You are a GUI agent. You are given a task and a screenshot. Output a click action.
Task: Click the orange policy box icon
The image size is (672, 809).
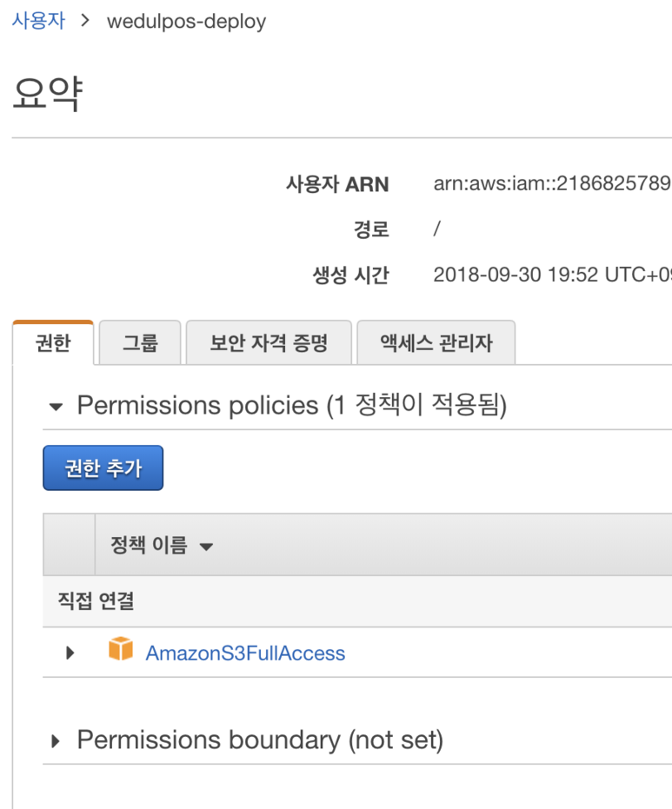pyautogui.click(x=121, y=649)
